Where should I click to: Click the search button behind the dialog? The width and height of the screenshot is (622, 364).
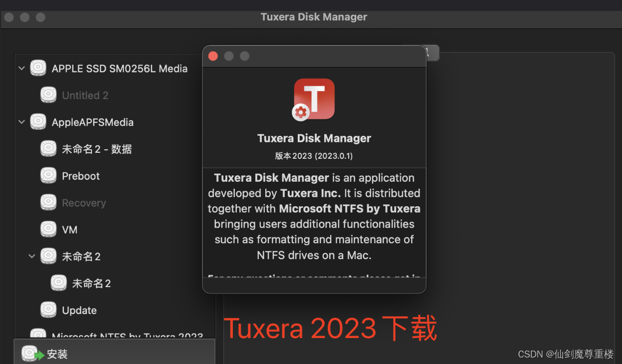[432, 52]
